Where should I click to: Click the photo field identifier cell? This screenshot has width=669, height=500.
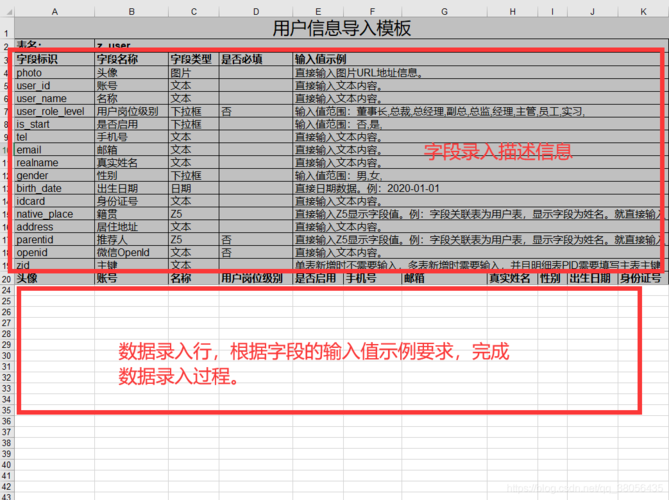(55, 73)
